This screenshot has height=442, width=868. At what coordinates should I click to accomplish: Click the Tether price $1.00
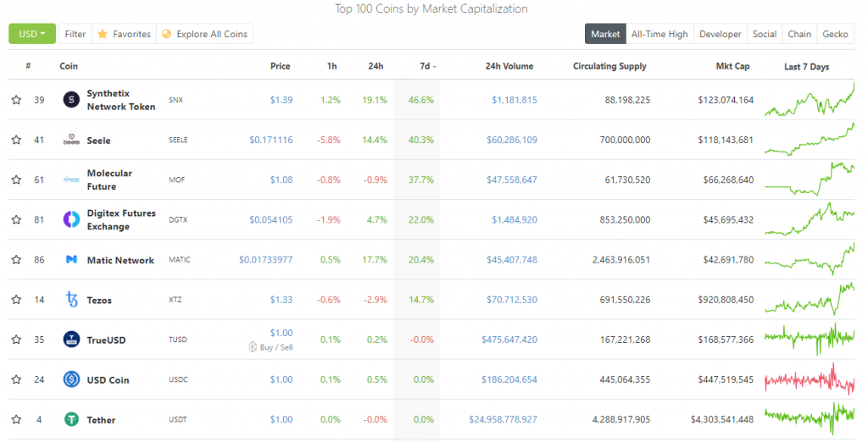[281, 419]
